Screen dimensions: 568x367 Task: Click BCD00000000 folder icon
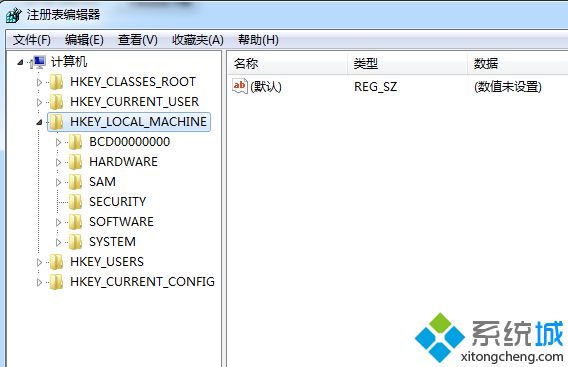coord(75,142)
